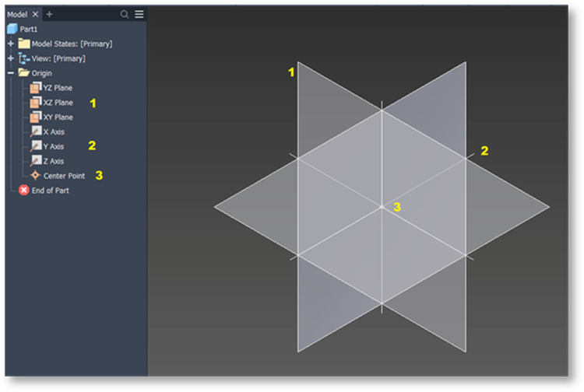Screen dimensions: 584x392
Task: Select X Axis in browser
Action: click(x=54, y=131)
